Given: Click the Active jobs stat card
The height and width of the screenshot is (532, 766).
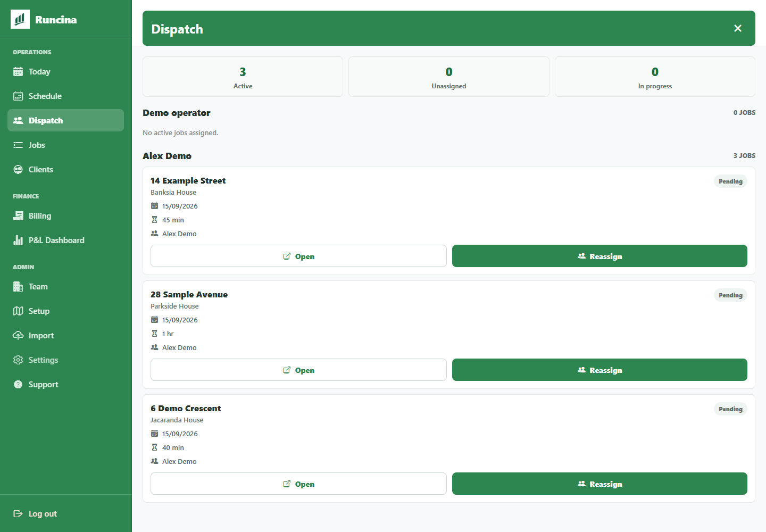Looking at the screenshot, I should coord(243,77).
